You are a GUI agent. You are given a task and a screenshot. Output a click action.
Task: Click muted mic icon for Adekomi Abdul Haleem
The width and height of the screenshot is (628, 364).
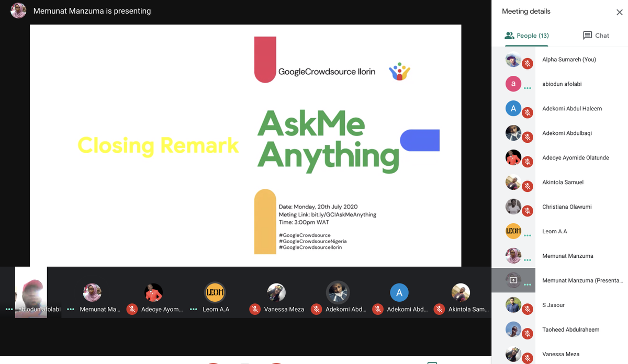click(528, 112)
